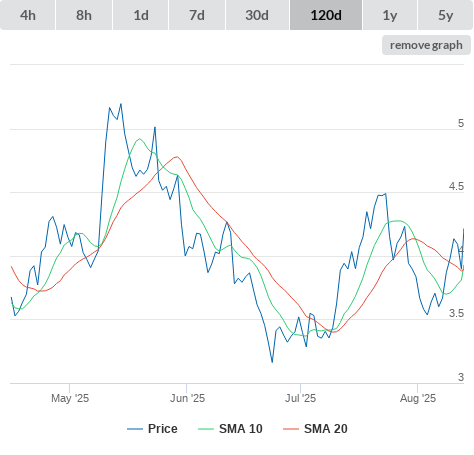Click the remove graph button

(426, 45)
